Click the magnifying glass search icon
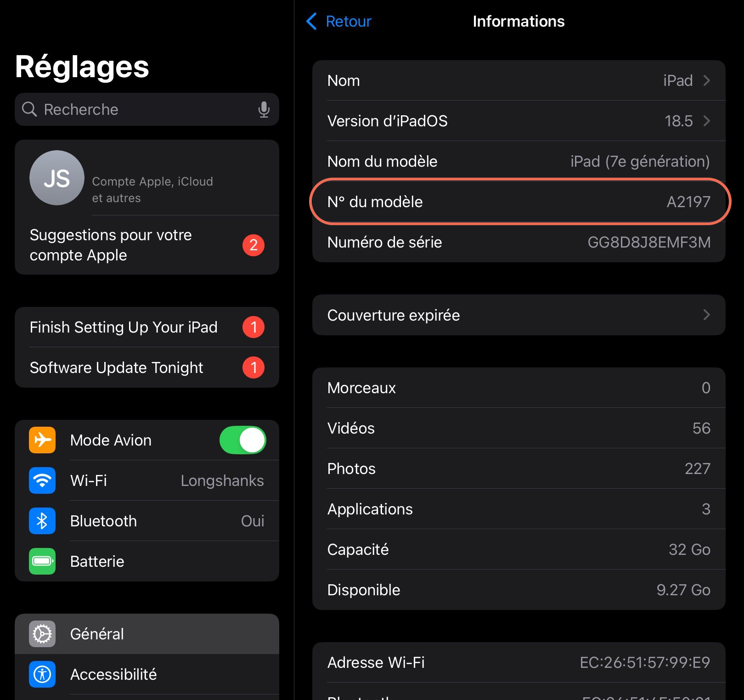Image resolution: width=744 pixels, height=700 pixels. (x=29, y=109)
